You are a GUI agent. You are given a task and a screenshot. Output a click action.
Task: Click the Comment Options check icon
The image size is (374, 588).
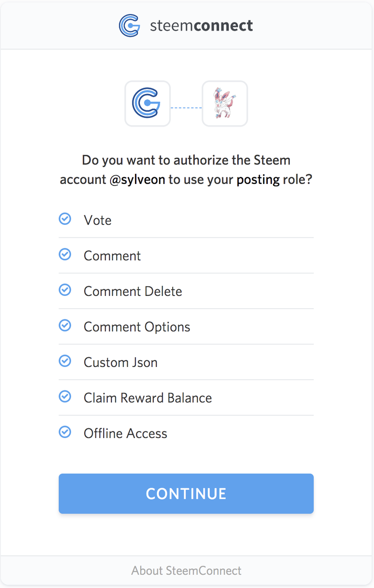point(65,326)
